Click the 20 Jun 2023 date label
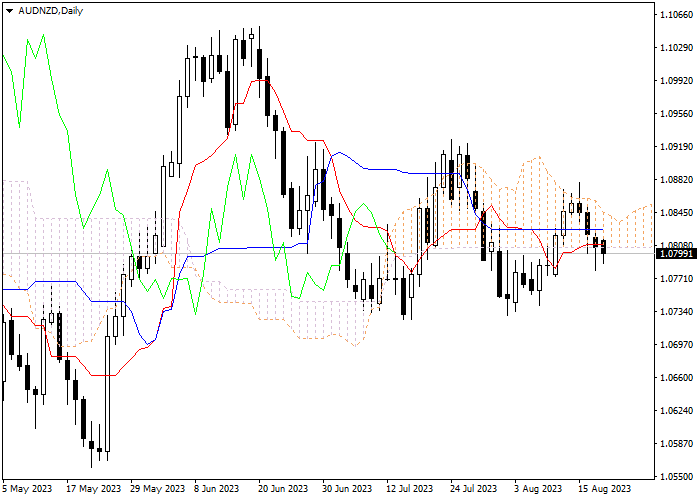 point(283,489)
